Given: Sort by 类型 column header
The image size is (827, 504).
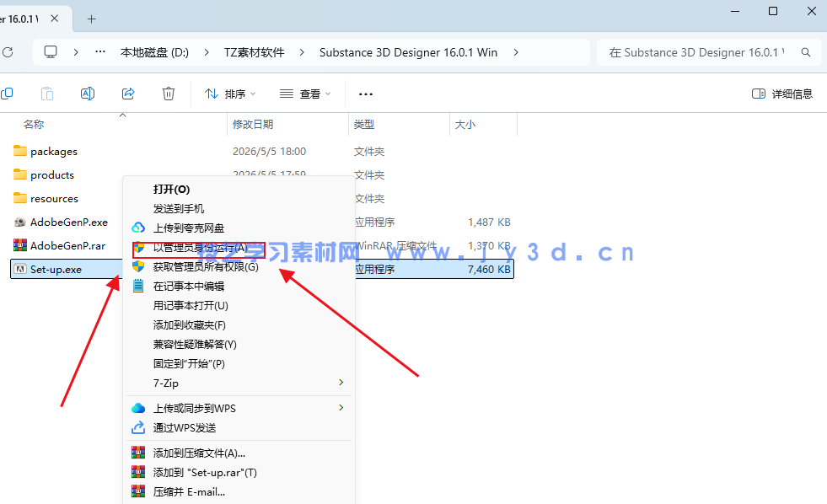Looking at the screenshot, I should (364, 125).
